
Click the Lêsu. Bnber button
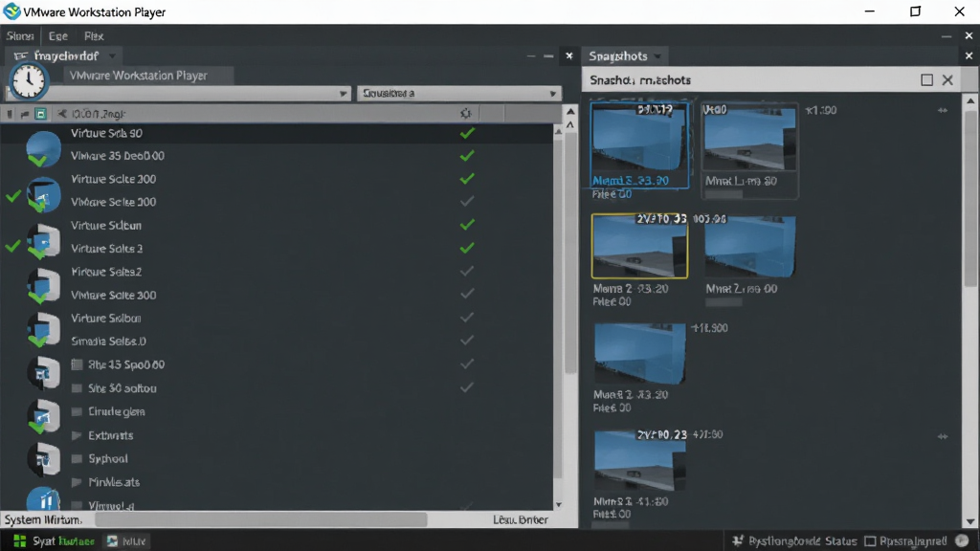(x=521, y=519)
